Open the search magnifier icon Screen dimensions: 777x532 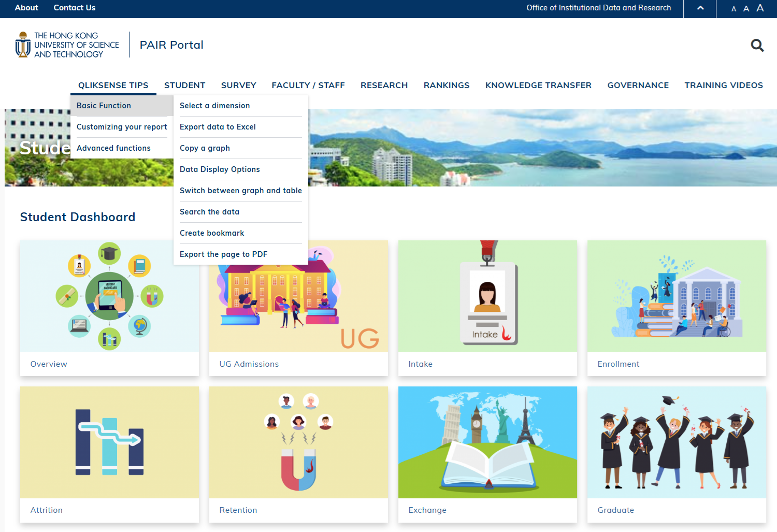757,46
